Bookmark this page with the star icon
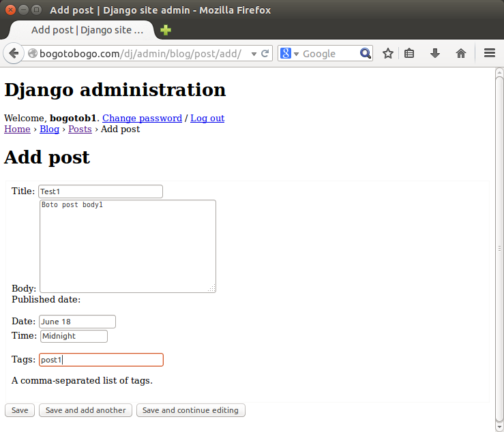 (x=388, y=53)
